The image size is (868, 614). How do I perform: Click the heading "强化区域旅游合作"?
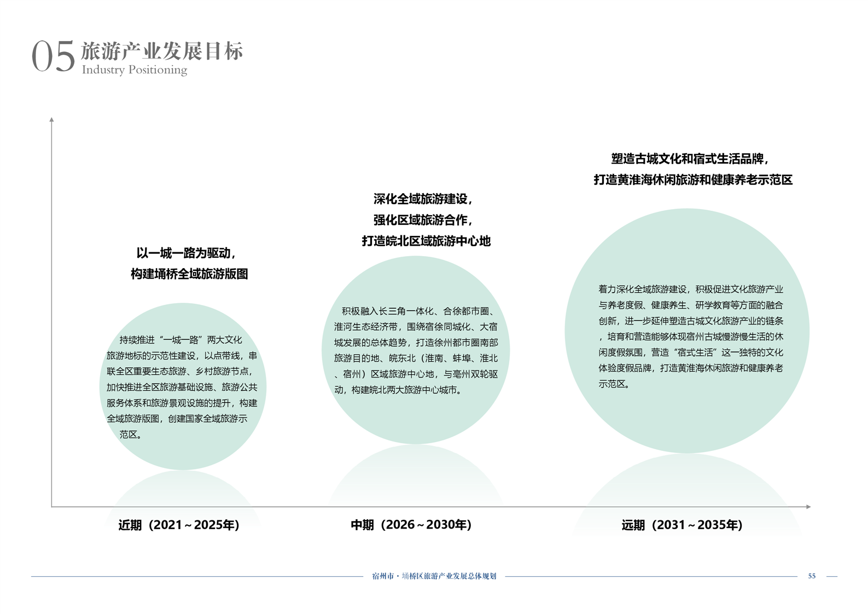click(x=422, y=220)
